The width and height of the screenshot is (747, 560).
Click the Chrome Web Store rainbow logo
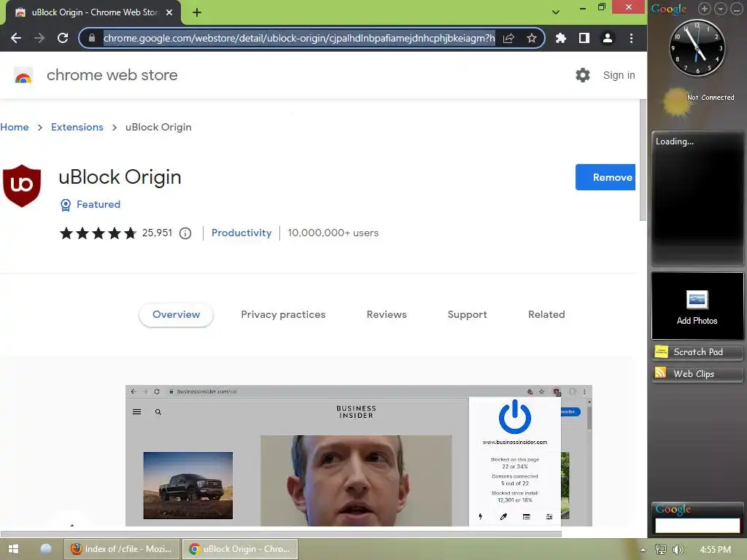[23, 75]
